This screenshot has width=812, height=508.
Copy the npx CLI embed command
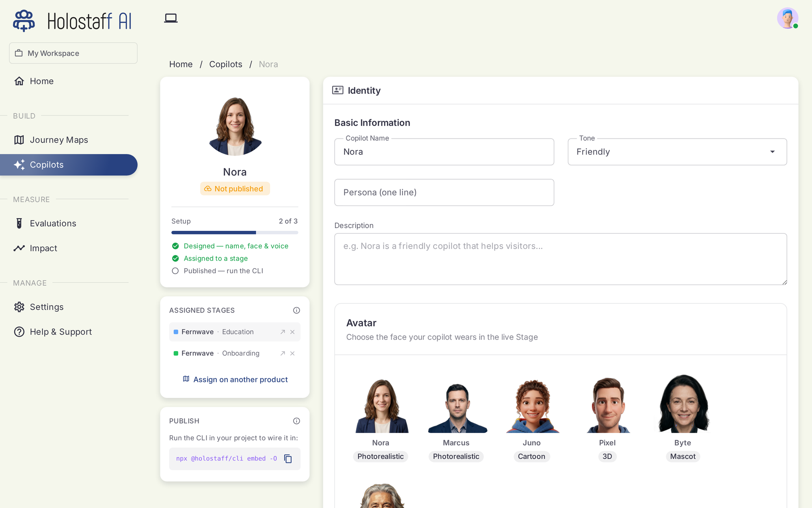coord(288,459)
